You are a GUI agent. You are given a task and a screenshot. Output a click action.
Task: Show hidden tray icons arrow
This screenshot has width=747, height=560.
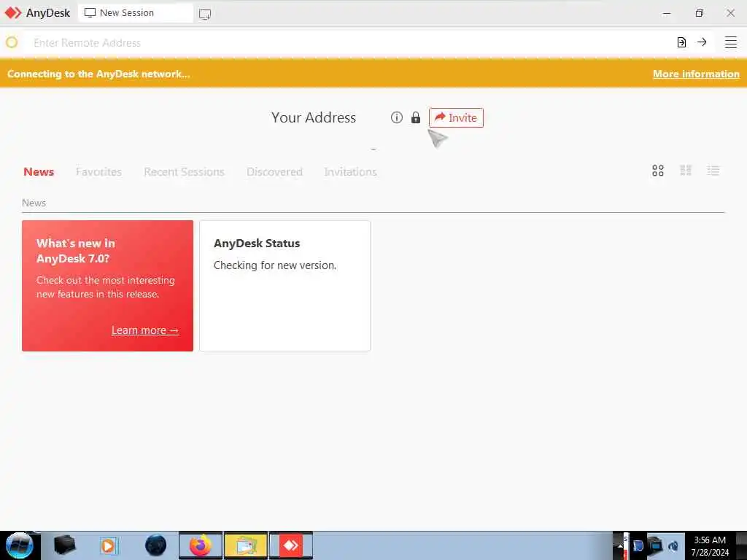(x=620, y=545)
